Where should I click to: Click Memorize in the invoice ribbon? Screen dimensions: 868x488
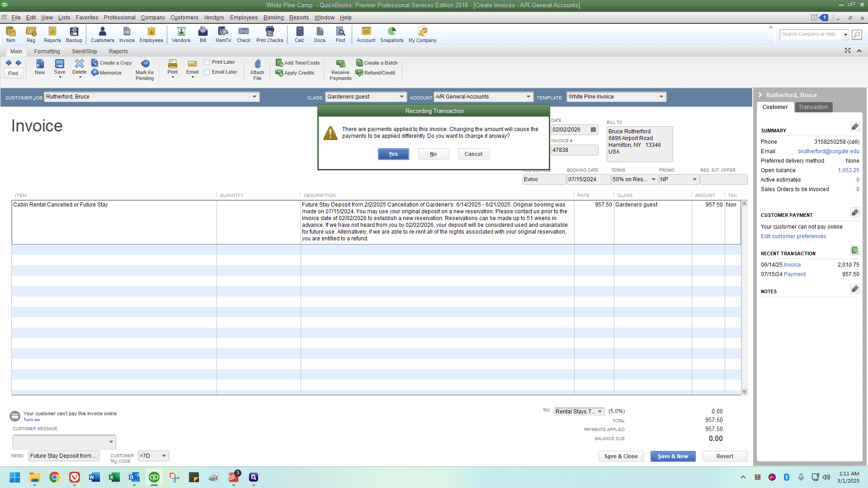[x=107, y=73]
